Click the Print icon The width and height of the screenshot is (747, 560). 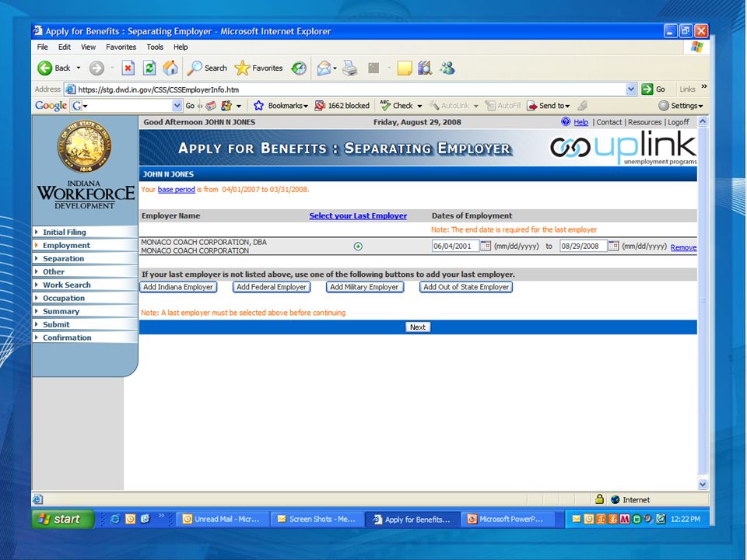click(x=350, y=68)
